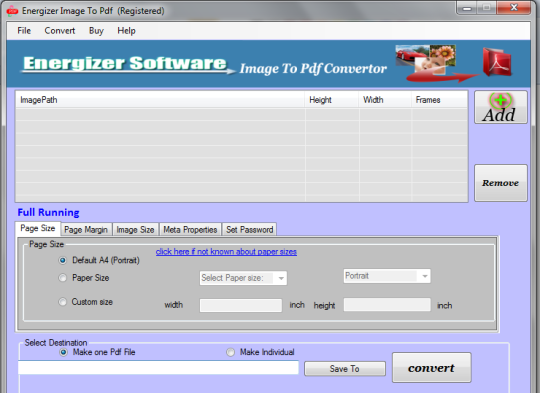Click the Frames column header
The image size is (540, 393).
[x=439, y=100]
